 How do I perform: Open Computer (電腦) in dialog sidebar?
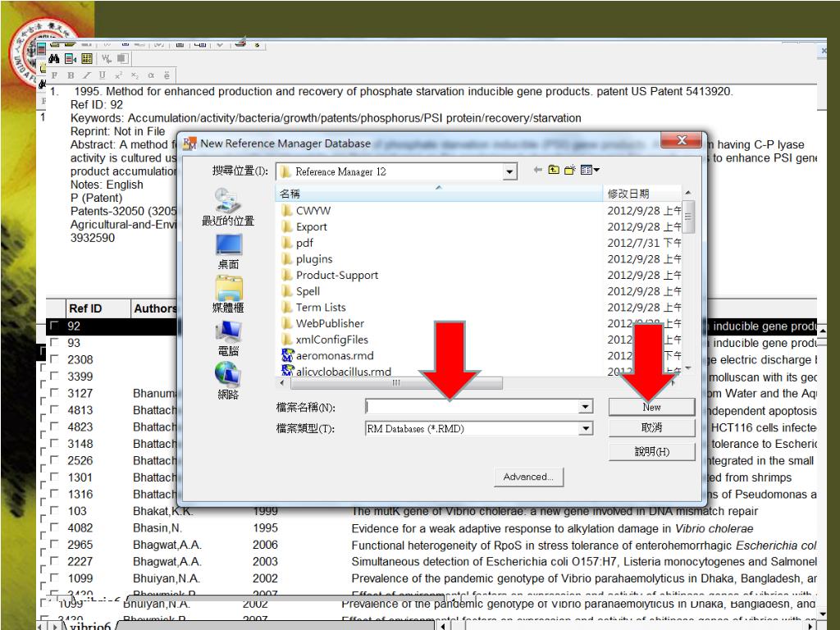[228, 338]
